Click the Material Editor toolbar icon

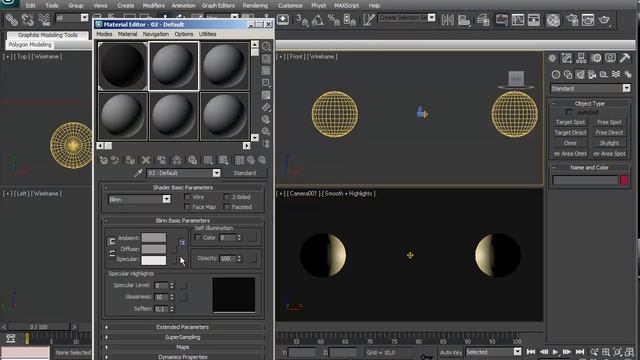(553, 20)
